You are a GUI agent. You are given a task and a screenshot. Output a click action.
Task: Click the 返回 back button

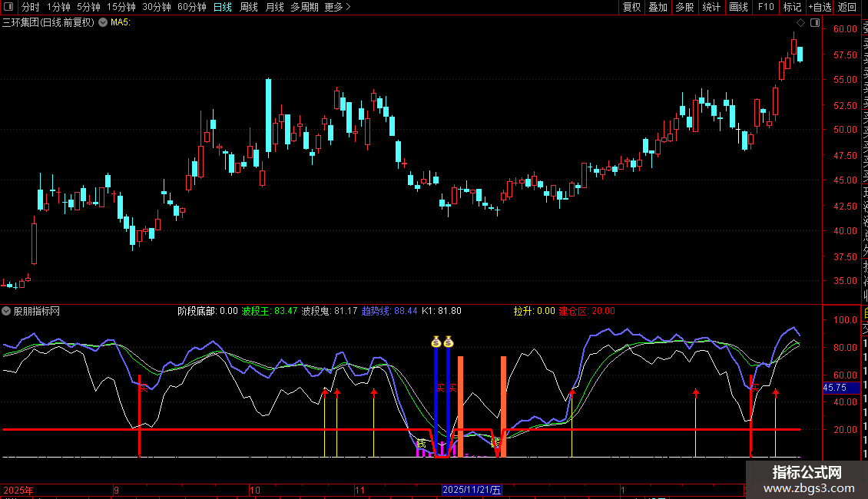click(847, 7)
